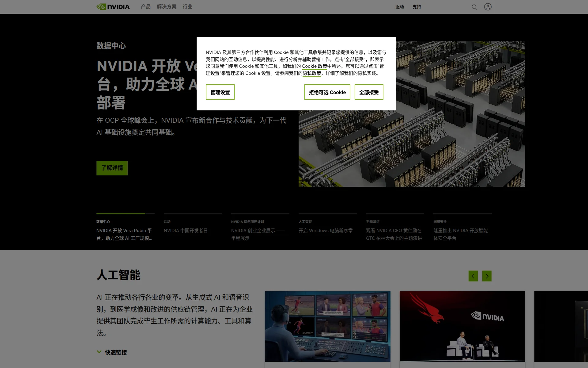Open the 行业 menu
Viewport: 588px width, 368px height.
point(187,6)
